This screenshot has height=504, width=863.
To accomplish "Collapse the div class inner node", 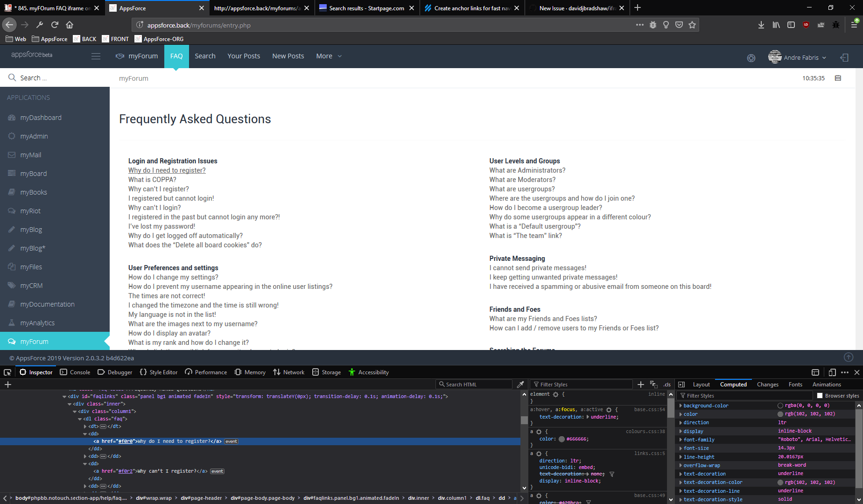I will pos(70,404).
